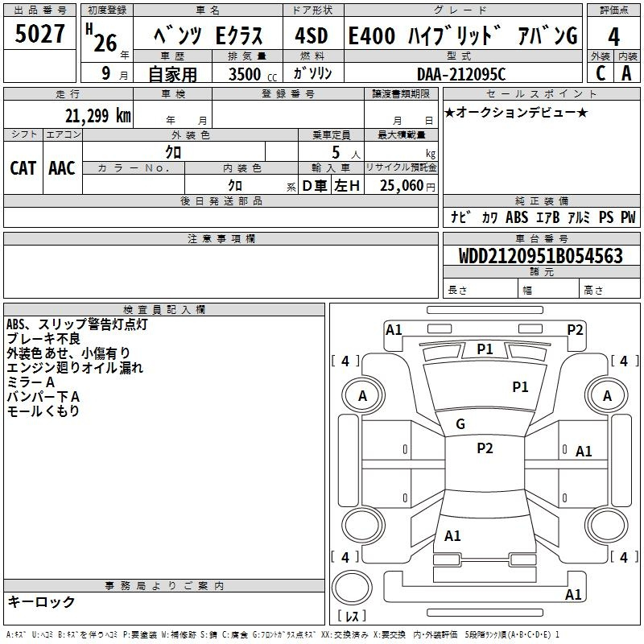Click the note エンジン廻りオイル漏れ
This screenshot has height=644, width=644.
pos(75,368)
